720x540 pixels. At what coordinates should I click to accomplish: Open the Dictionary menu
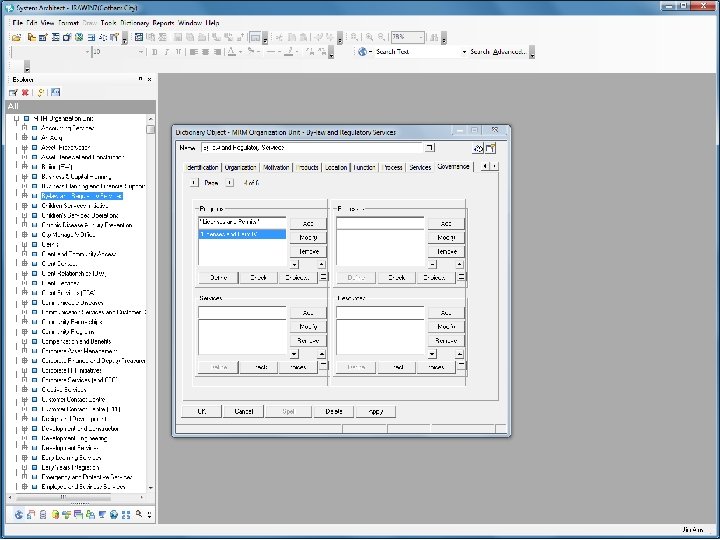tap(134, 22)
